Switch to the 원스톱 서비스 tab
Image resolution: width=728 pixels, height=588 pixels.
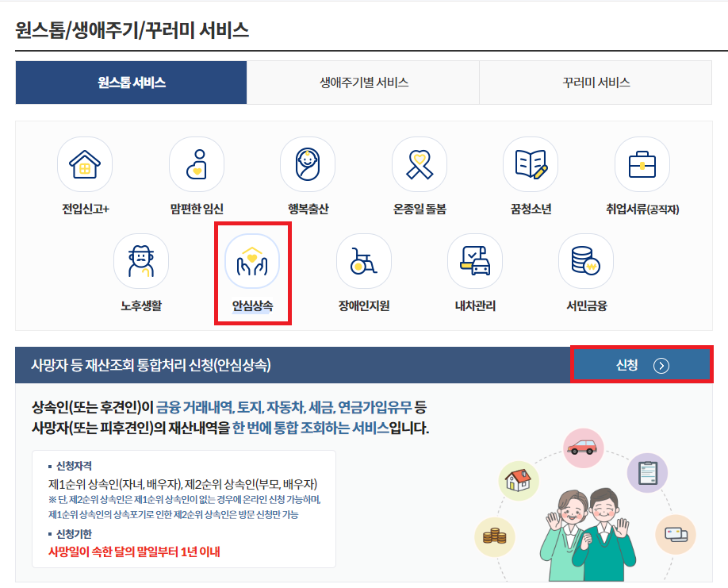[x=131, y=83]
